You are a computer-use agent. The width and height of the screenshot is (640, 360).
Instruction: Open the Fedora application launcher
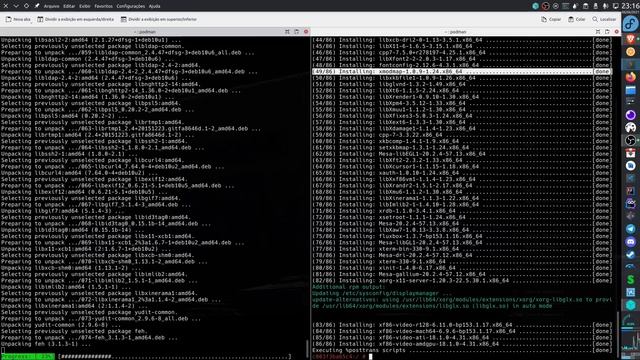pos(630,24)
